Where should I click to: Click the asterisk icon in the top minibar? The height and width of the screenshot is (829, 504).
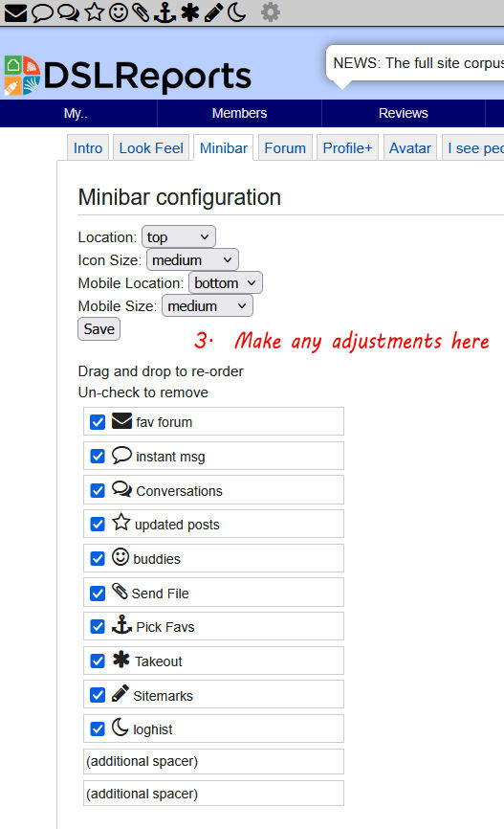[189, 12]
